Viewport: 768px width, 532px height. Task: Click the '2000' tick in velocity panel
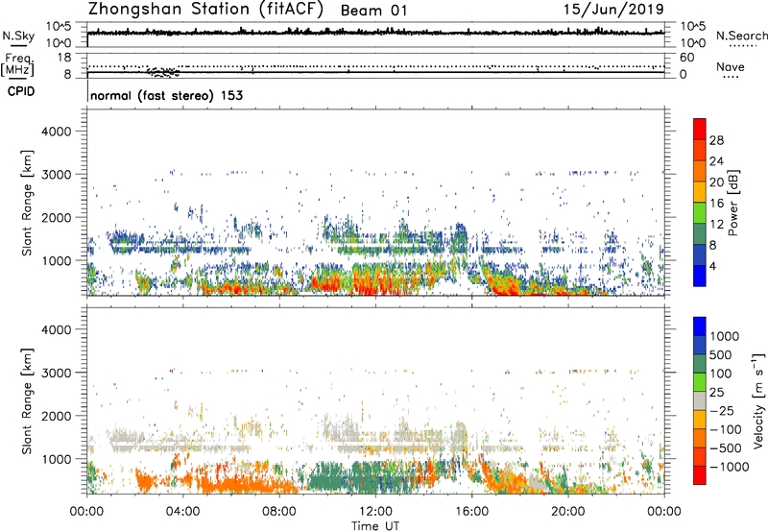[56, 416]
